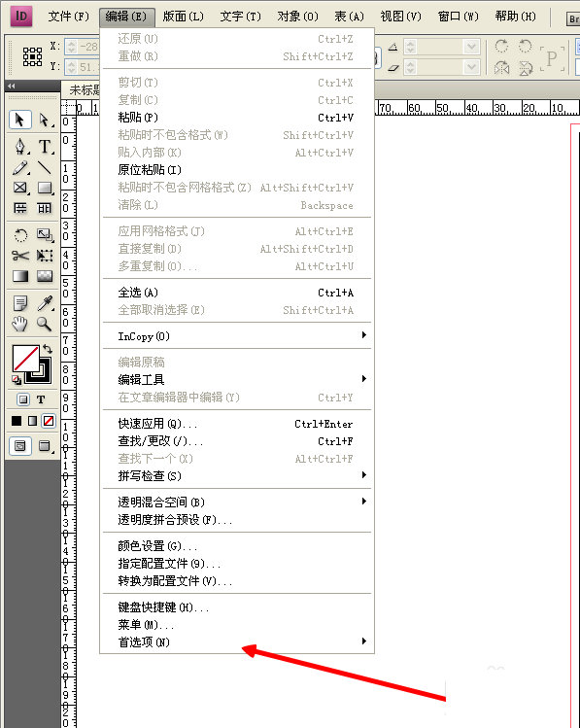This screenshot has width=580, height=728.
Task: Reset to default fill and stroke
Action: (17, 380)
